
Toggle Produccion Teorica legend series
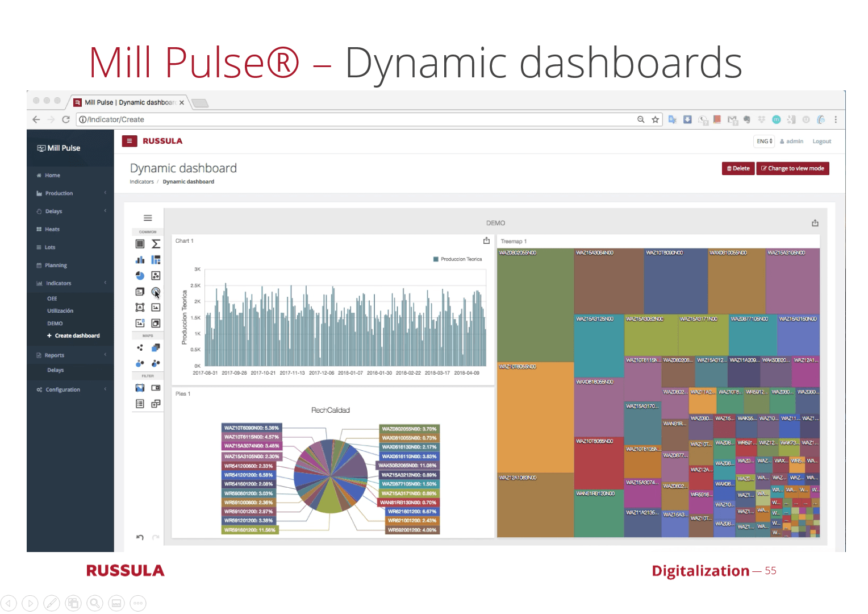click(458, 259)
